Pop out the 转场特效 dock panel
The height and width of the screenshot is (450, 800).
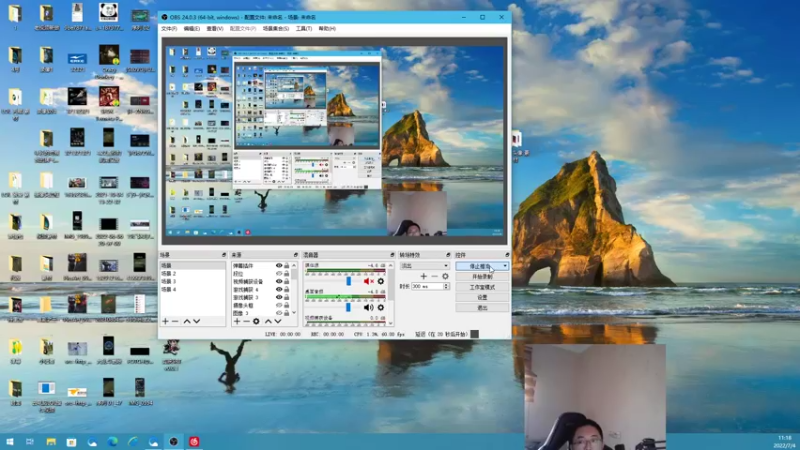click(x=448, y=255)
